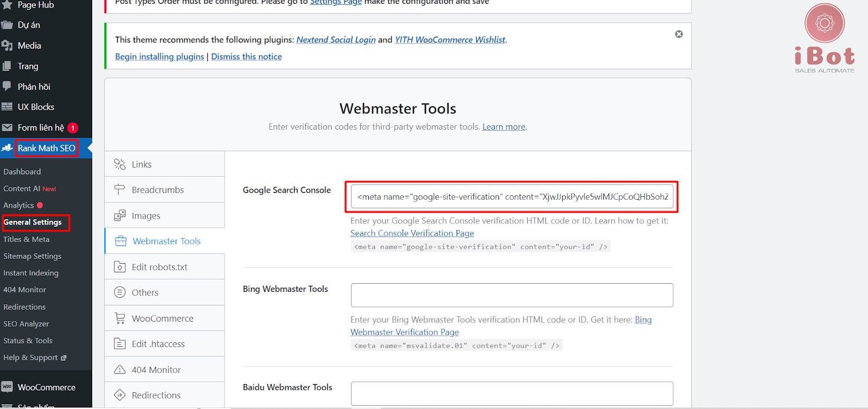Click the Edit robots.txt file icon
The image size is (868, 409).
click(120, 267)
